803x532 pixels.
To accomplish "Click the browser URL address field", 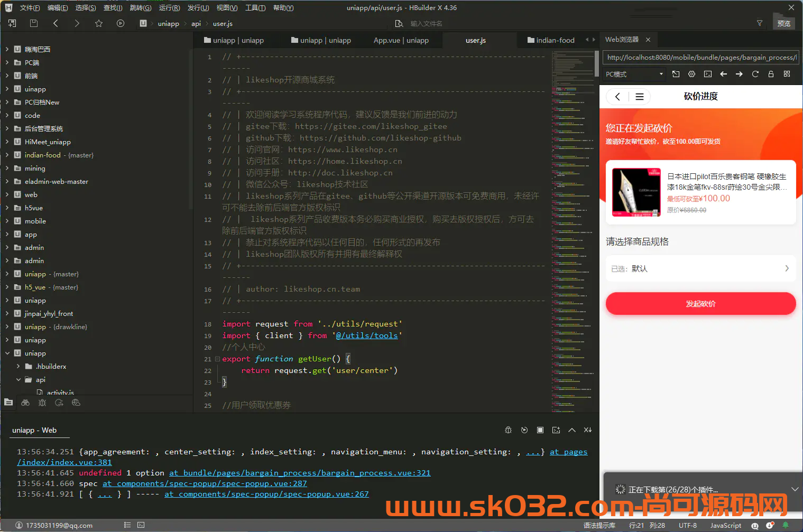I will point(700,57).
